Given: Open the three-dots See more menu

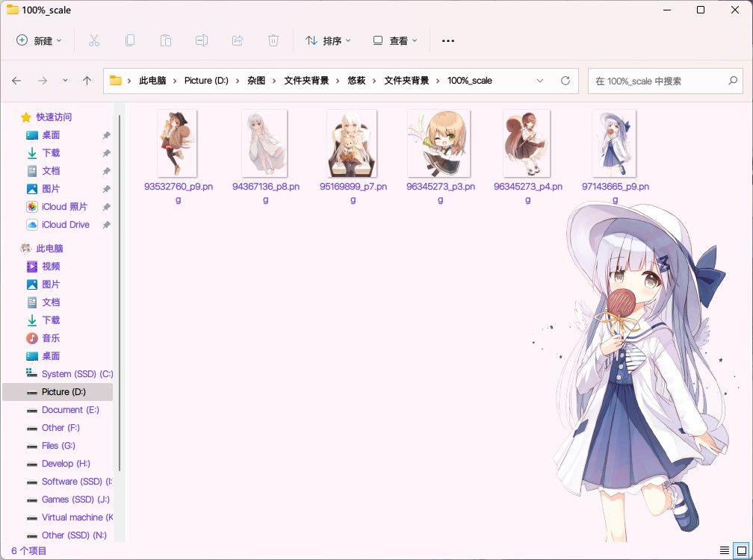Looking at the screenshot, I should 448,41.
